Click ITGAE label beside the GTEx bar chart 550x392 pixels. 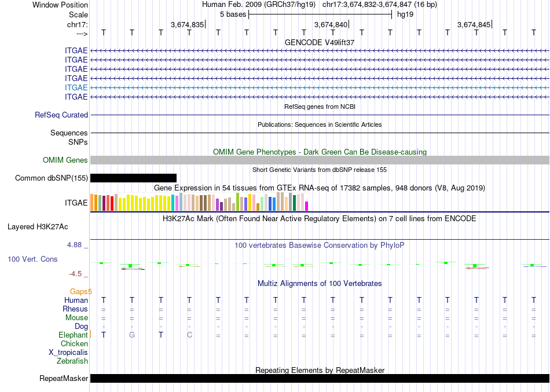76,203
